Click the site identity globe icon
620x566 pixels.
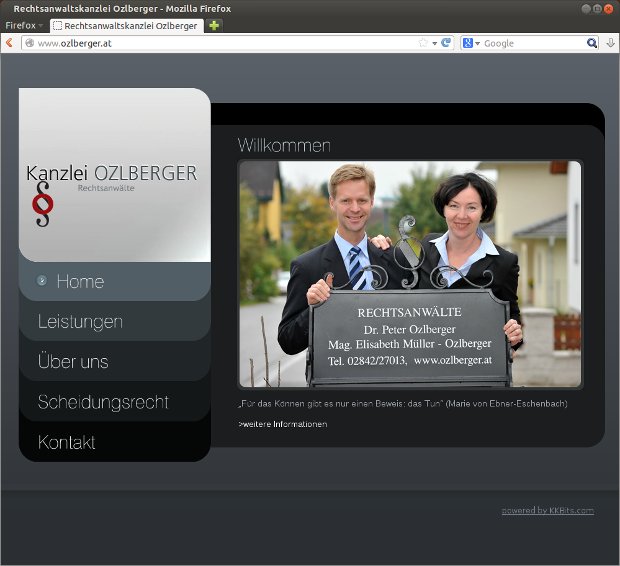coord(30,43)
